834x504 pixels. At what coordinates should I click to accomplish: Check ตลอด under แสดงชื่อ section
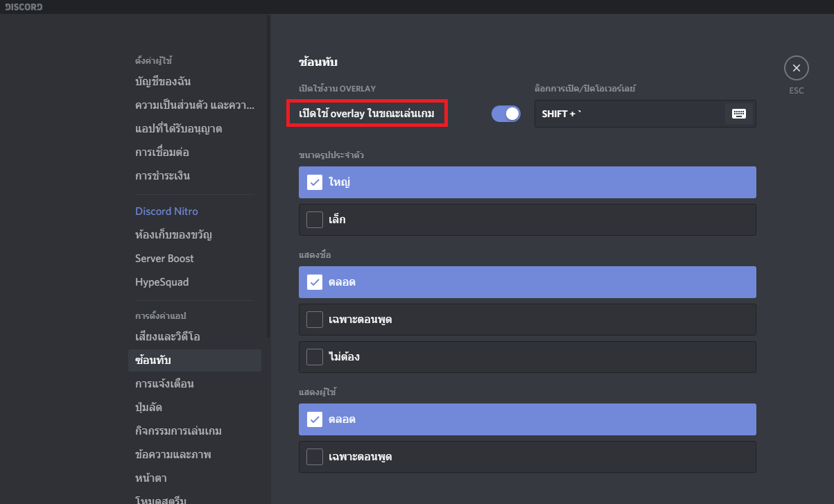pos(315,282)
